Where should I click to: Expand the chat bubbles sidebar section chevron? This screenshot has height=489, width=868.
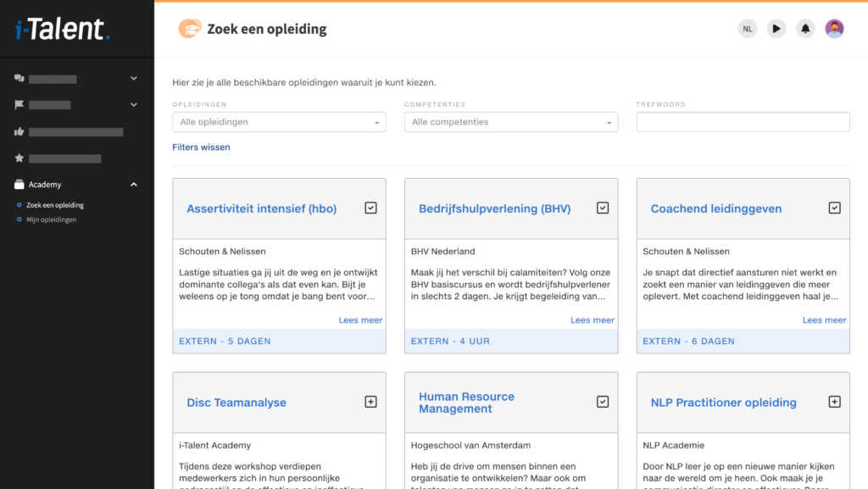pyautogui.click(x=133, y=79)
